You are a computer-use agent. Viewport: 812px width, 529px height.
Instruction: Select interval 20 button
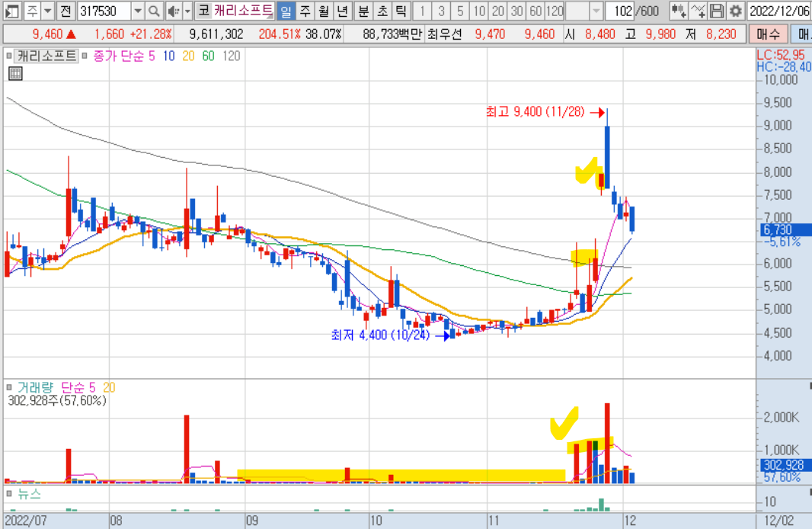click(498, 11)
